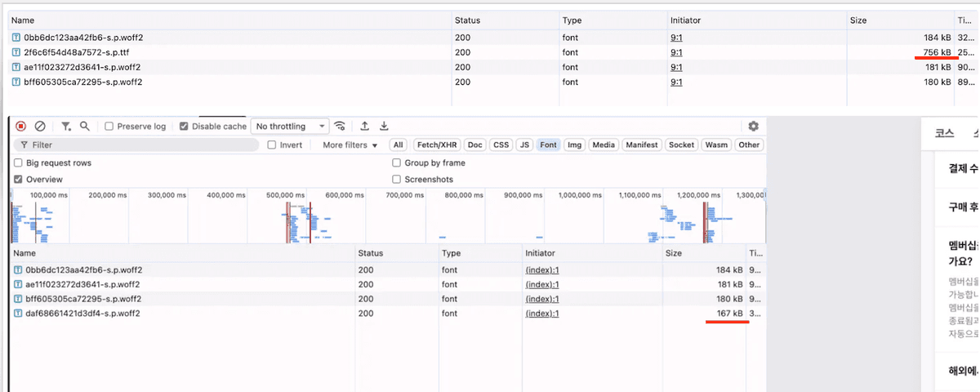Enable the Big request rows option
The image size is (980, 392).
[19, 163]
